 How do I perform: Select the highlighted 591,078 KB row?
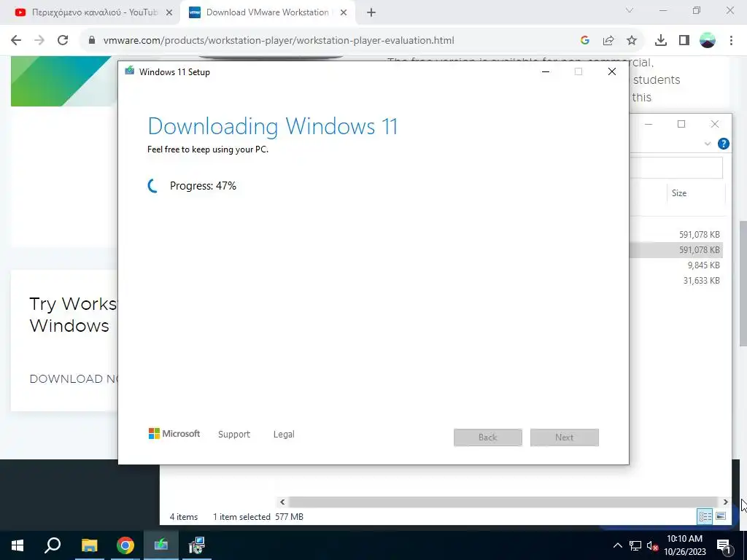676,250
